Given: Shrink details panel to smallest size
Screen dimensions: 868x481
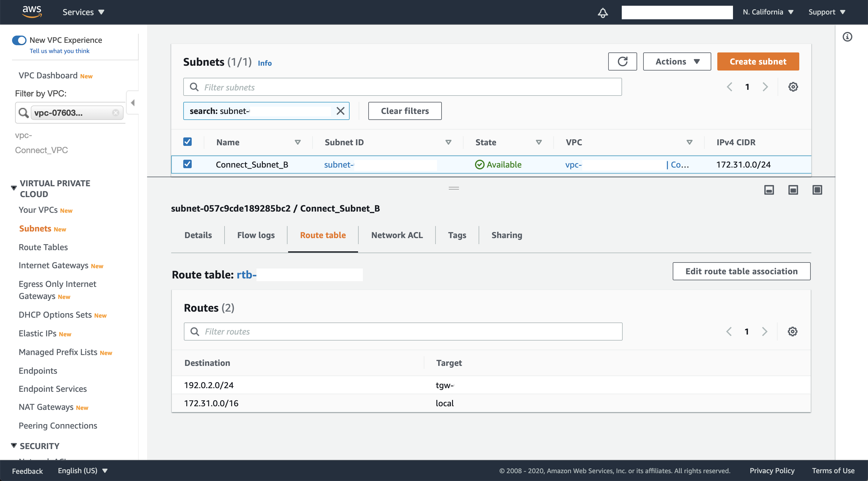Looking at the screenshot, I should 769,190.
